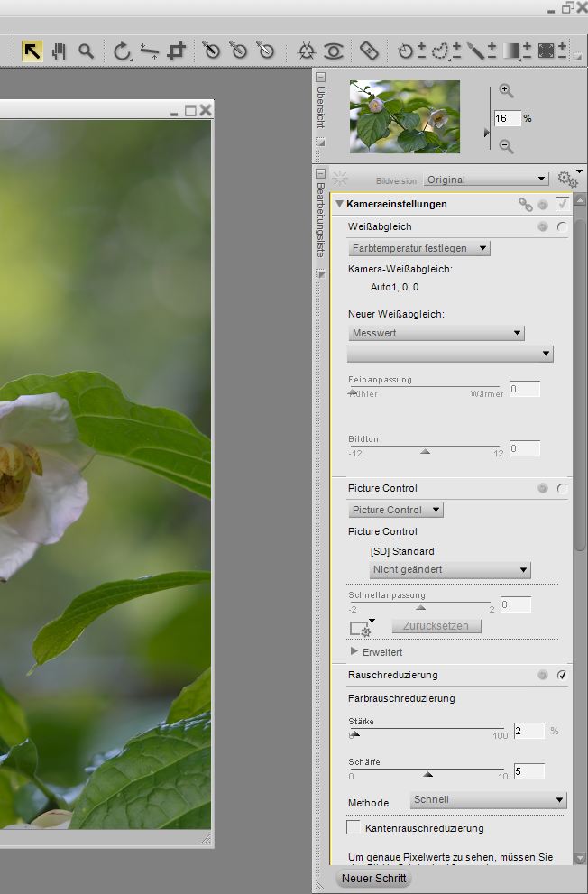Select the Red-Eye control point tool
The width and height of the screenshot is (588, 894).
tap(334, 51)
